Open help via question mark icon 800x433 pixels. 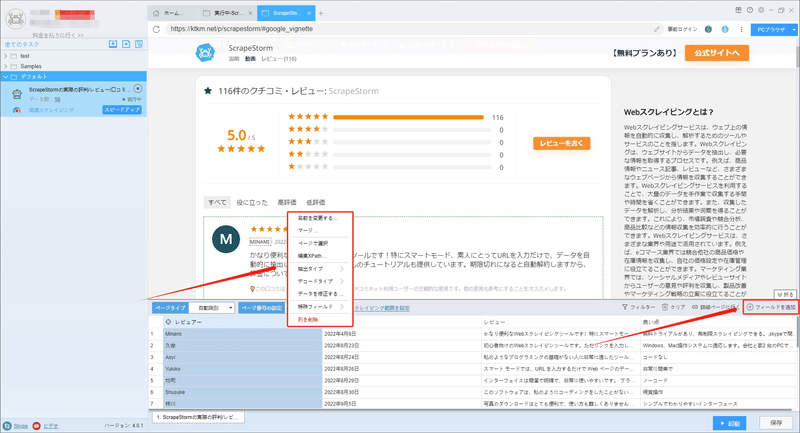pyautogui.click(x=749, y=10)
